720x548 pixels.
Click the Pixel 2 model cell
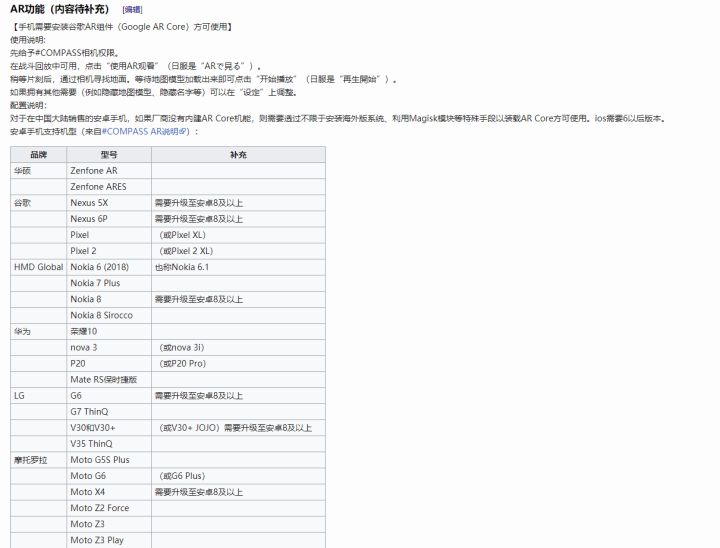[x=109, y=251]
